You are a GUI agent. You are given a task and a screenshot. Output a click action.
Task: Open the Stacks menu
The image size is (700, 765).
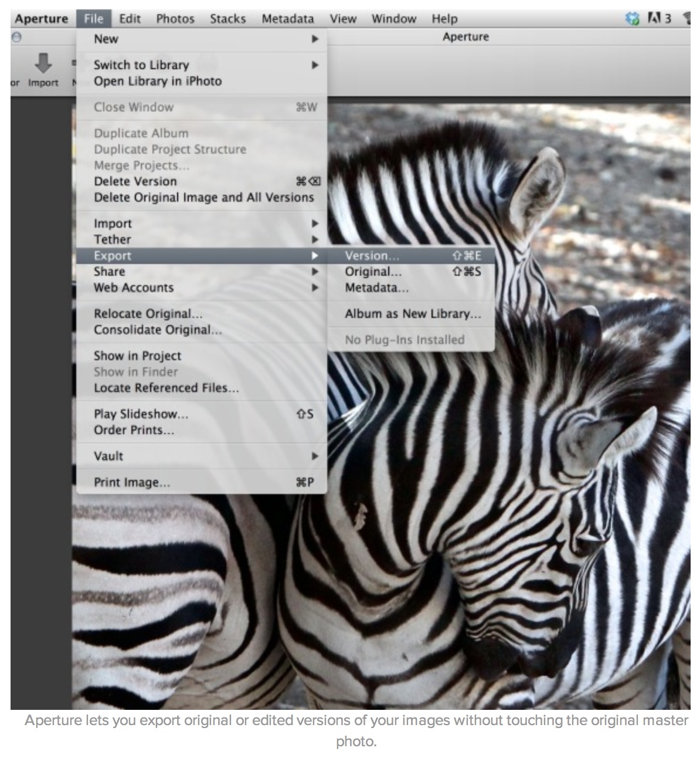(x=227, y=19)
